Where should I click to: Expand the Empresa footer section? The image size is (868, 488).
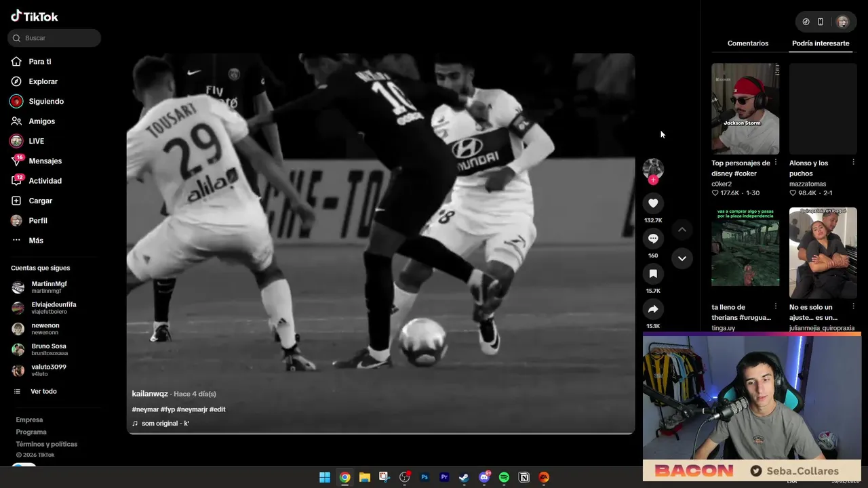(29, 420)
